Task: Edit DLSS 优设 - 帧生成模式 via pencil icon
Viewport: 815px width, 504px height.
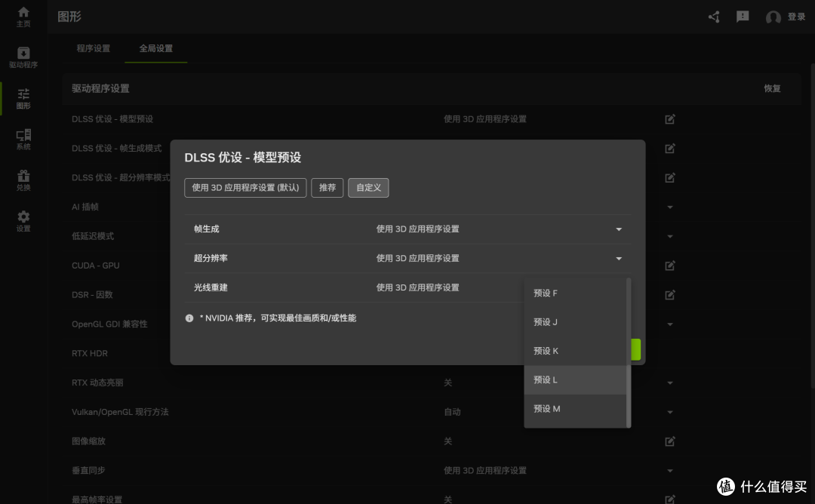Action: pos(670,149)
